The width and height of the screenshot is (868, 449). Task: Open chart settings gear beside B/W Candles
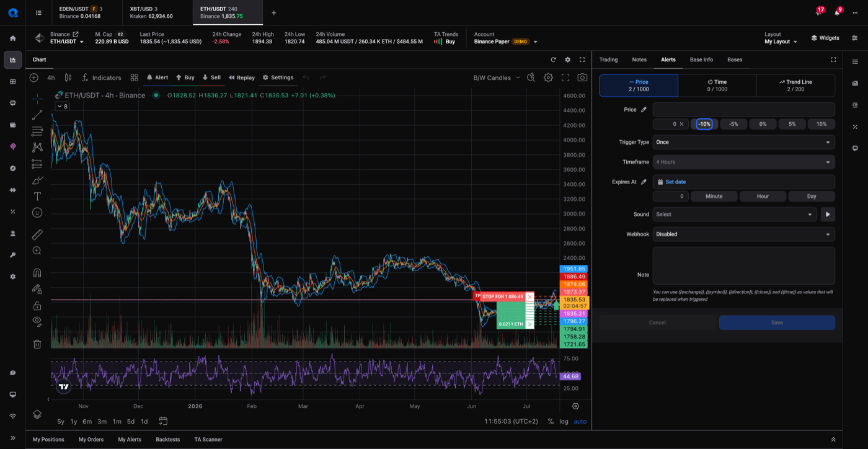pos(548,78)
